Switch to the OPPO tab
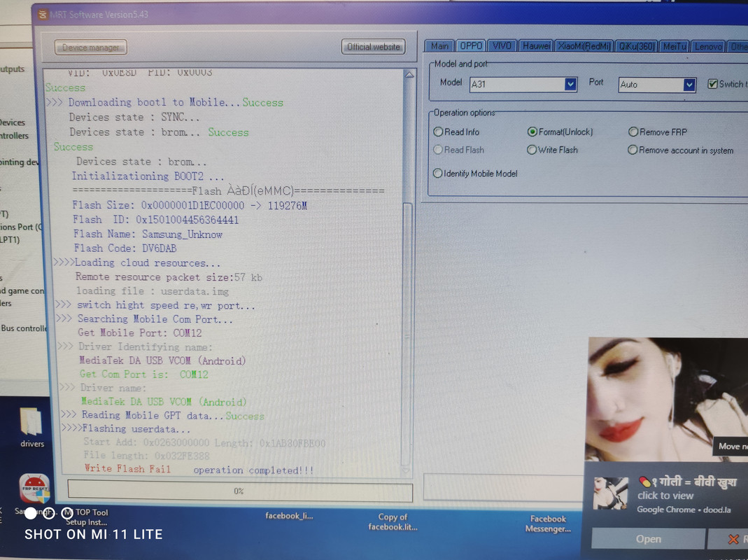 pyautogui.click(x=471, y=45)
